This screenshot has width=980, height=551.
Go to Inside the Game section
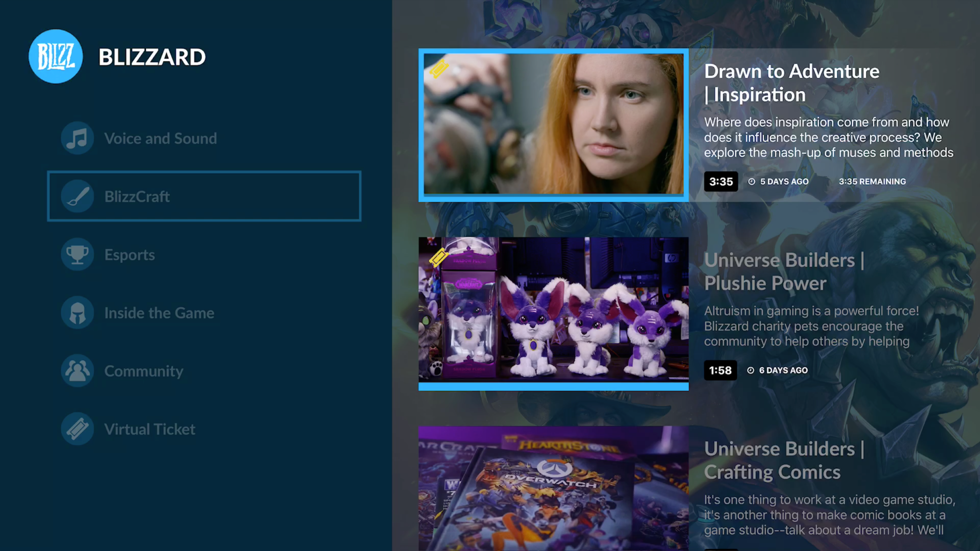coord(160,313)
